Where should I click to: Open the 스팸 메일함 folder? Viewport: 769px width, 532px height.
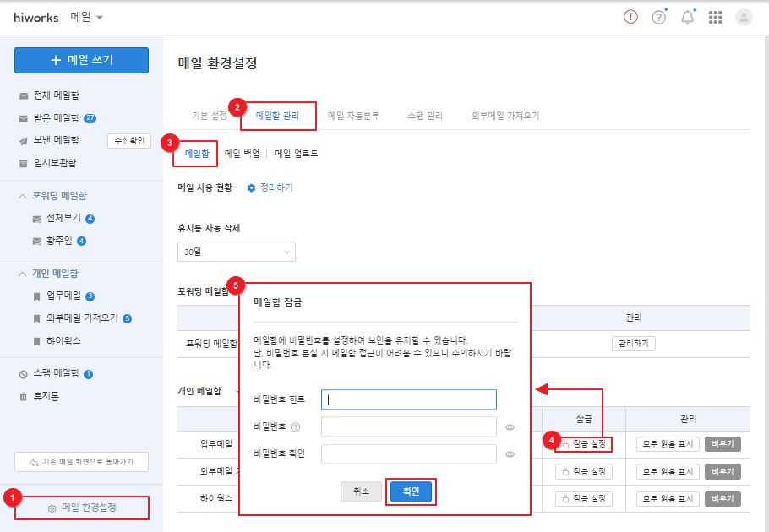tap(56, 373)
